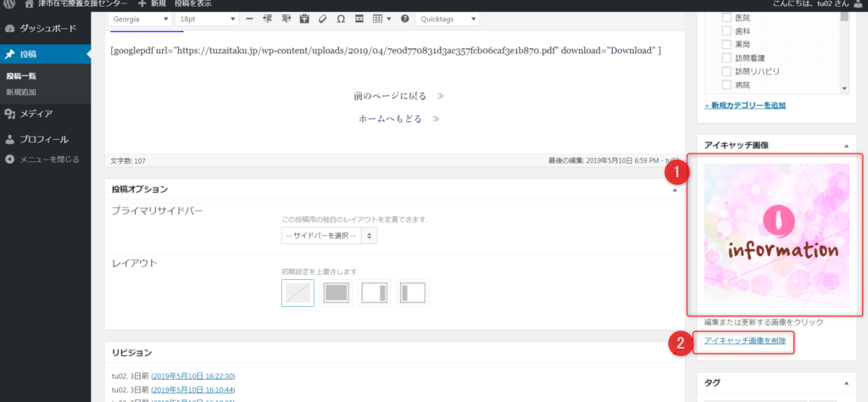Click the アイキャッチ画像を削除 link
This screenshot has width=868, height=402.
point(745,341)
